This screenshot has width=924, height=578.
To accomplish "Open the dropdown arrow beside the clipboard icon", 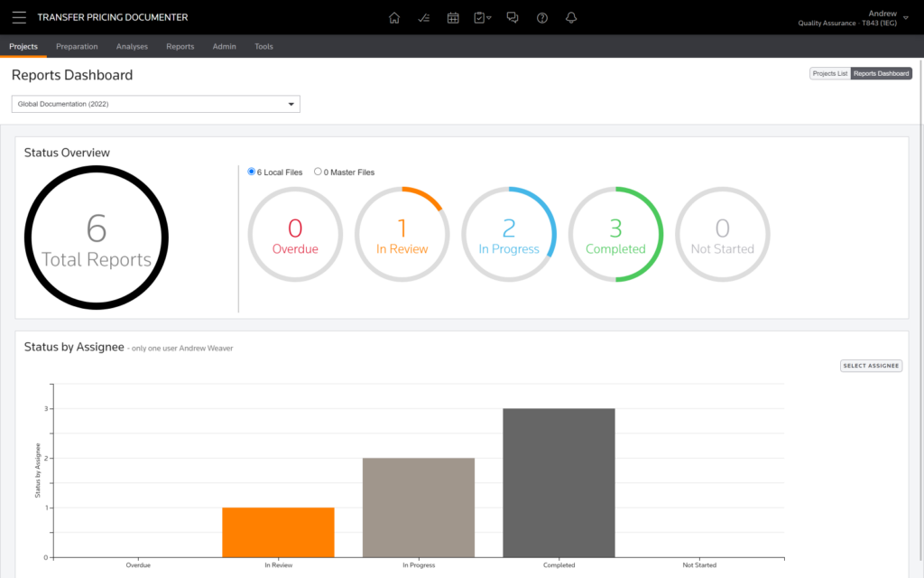I will point(490,17).
